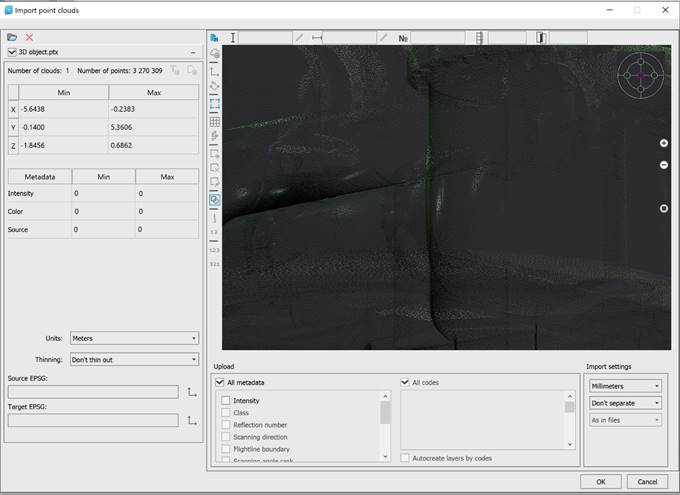Click into the Target EPSG field

point(93,420)
